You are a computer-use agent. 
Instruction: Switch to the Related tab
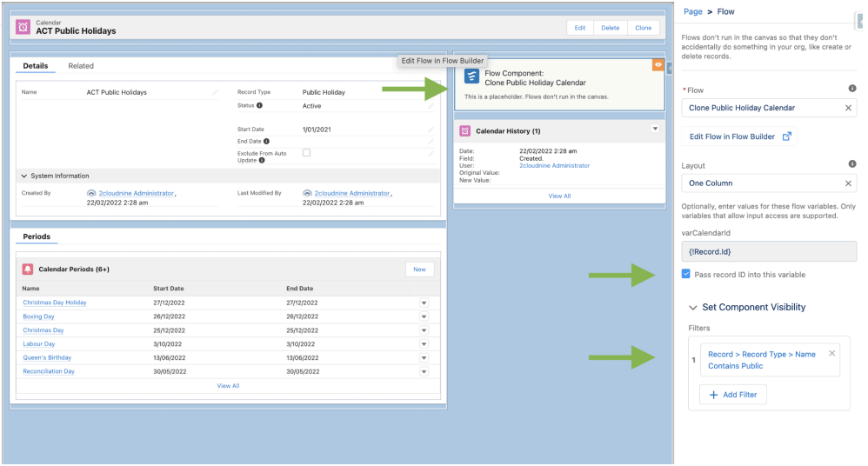tap(81, 66)
